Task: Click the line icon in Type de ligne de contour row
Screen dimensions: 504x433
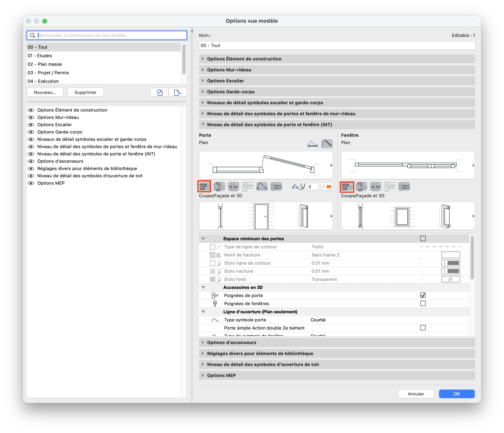Action: [x=219, y=247]
